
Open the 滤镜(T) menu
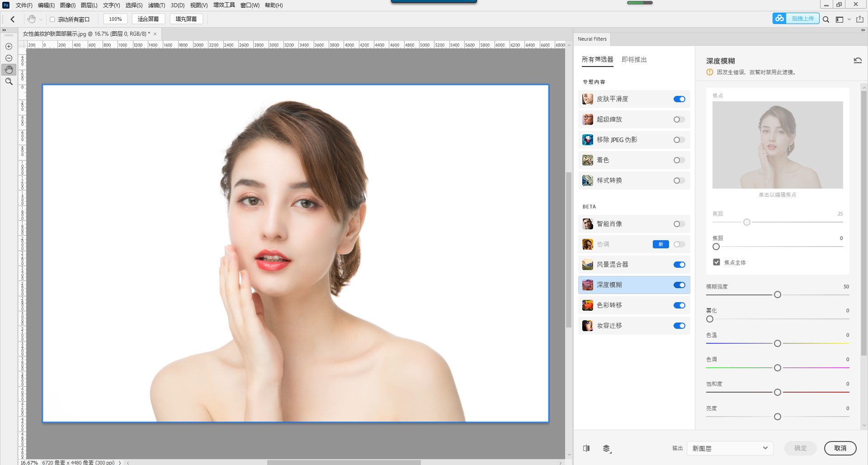[x=156, y=5]
